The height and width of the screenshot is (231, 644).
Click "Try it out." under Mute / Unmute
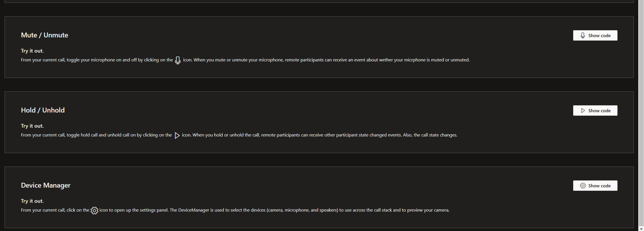32,51
